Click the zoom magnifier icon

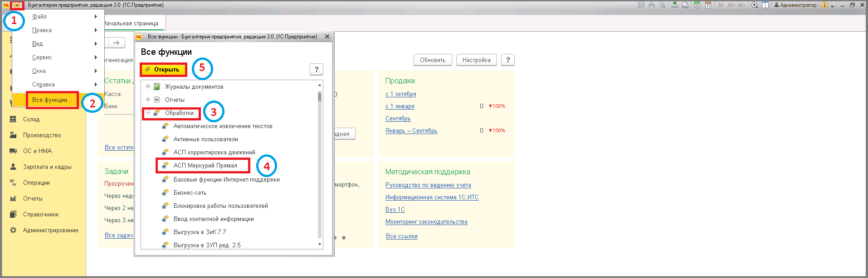pyautogui.click(x=755, y=5)
